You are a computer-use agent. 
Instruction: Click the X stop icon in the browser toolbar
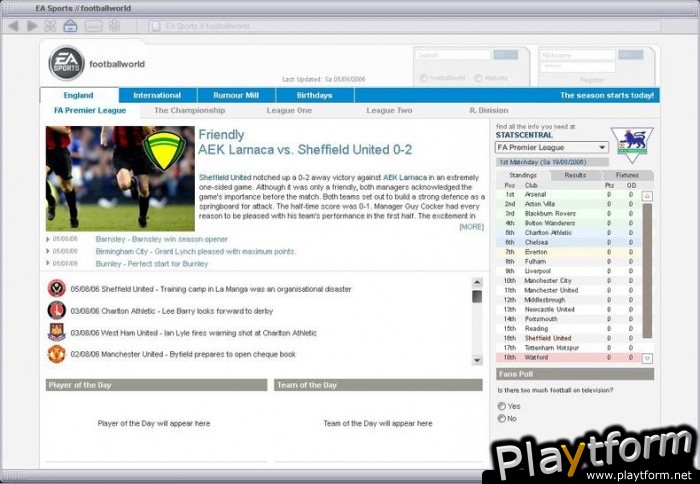click(x=50, y=26)
